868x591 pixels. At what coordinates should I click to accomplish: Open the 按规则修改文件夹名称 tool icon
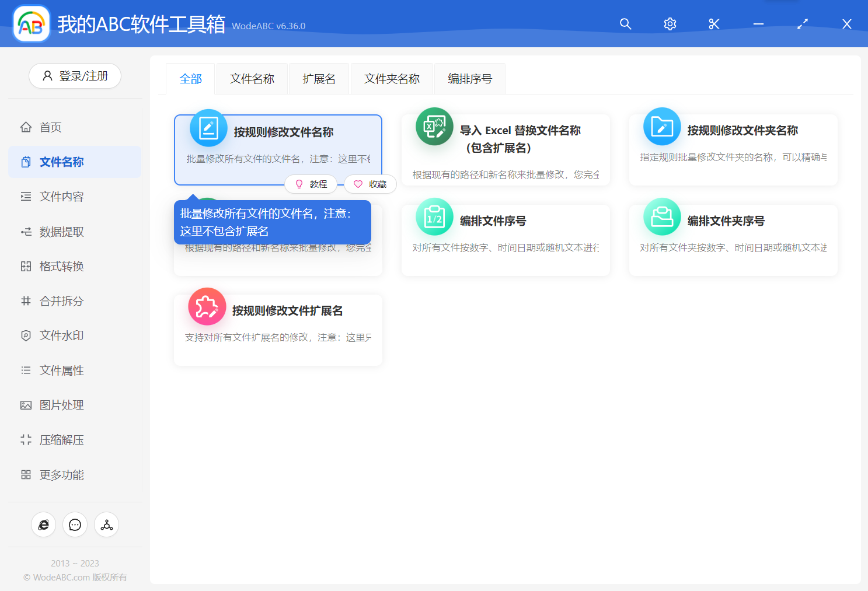pos(661,127)
